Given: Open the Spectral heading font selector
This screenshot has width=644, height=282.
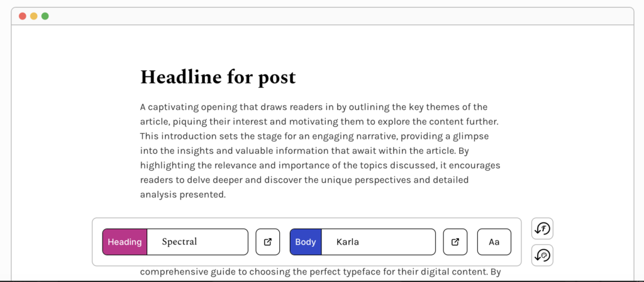Looking at the screenshot, I should tap(197, 242).
